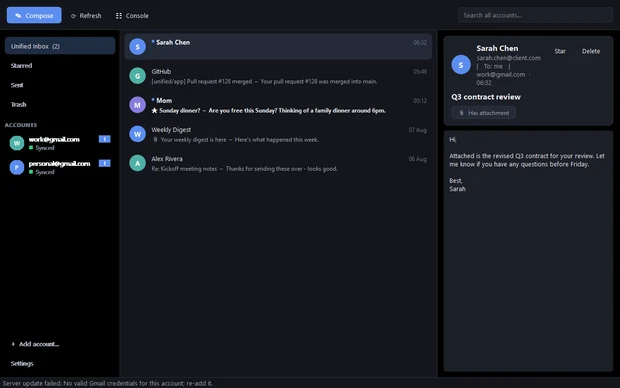Click sarah.chen@client.com sender address

point(508,58)
